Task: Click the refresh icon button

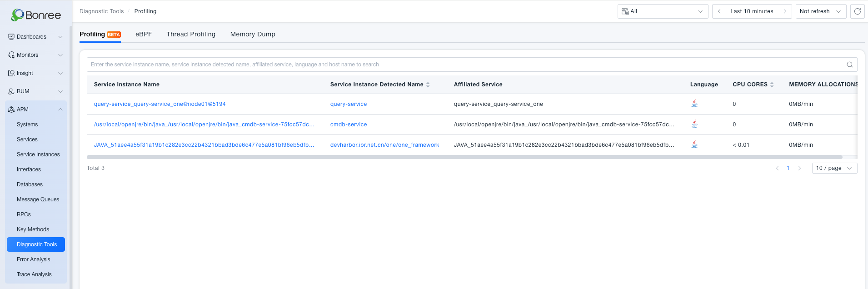Action: pyautogui.click(x=858, y=11)
